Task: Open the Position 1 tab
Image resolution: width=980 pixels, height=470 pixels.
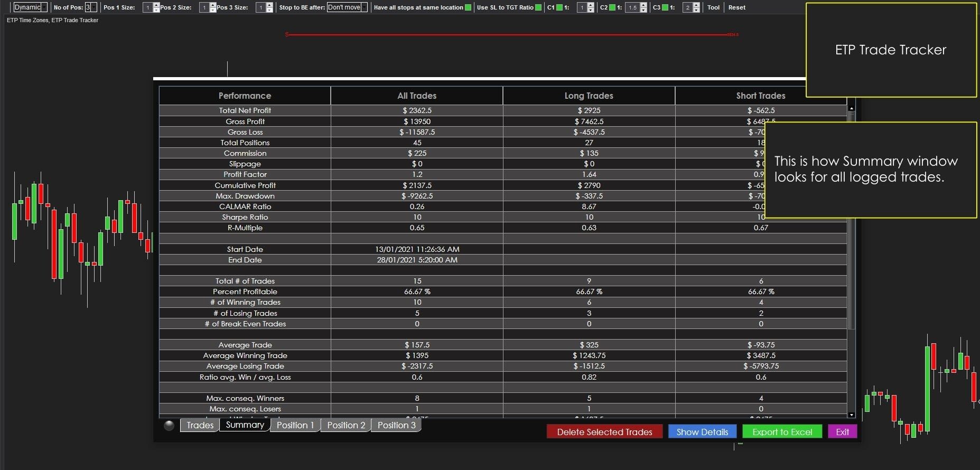Action: 295,425
